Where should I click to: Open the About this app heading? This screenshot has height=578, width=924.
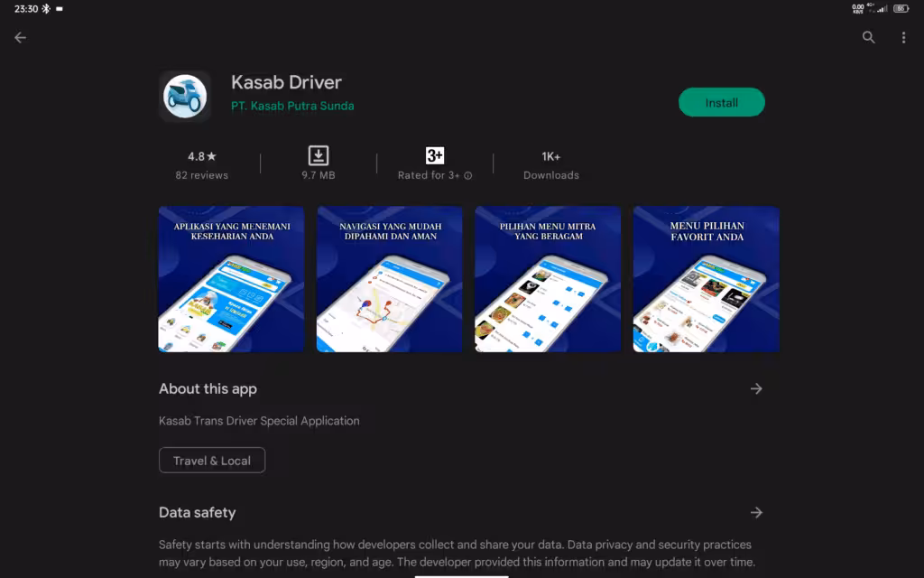pos(208,388)
